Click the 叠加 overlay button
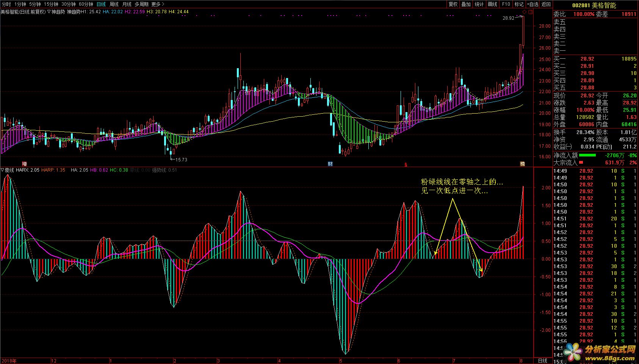This screenshot has width=639, height=364. coord(466,4)
